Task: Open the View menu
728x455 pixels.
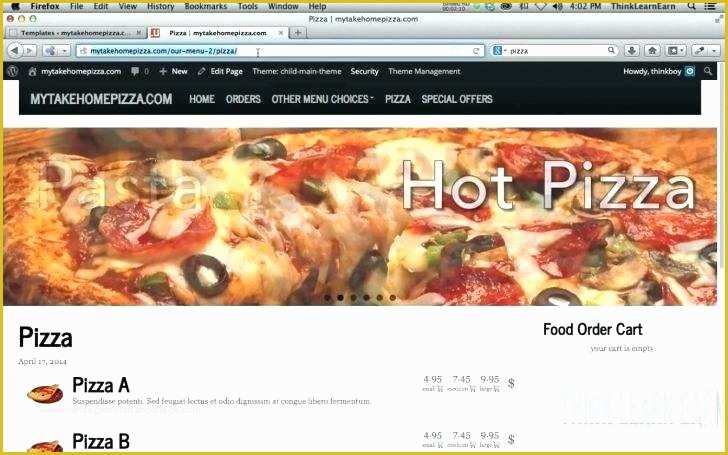Action: pyautogui.click(x=128, y=6)
